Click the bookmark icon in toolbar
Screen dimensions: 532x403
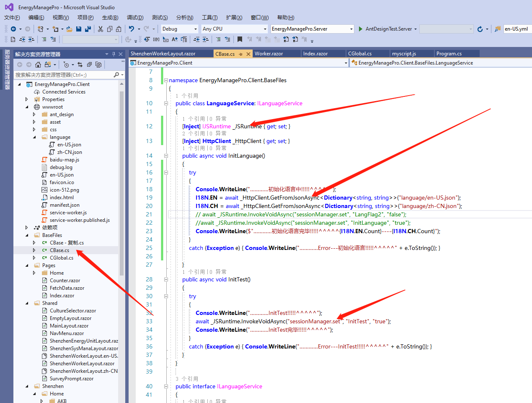(x=240, y=39)
